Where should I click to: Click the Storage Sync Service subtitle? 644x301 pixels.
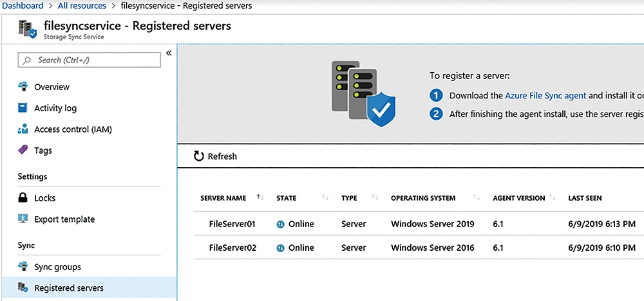[x=74, y=37]
